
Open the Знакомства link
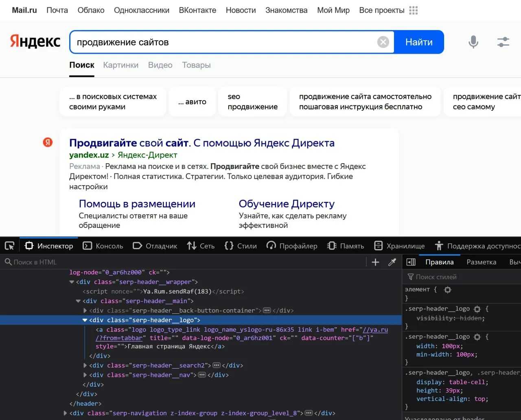(287, 10)
